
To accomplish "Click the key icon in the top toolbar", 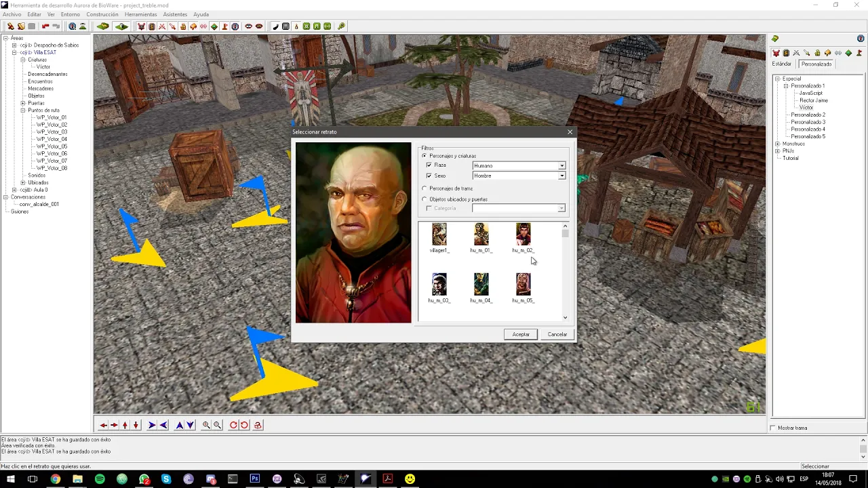I will 342,26.
